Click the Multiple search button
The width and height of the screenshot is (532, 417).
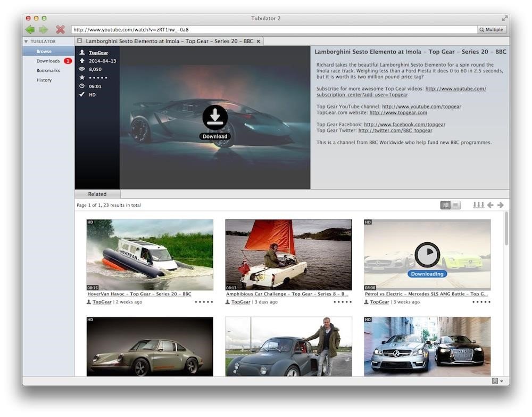pyautogui.click(x=493, y=29)
